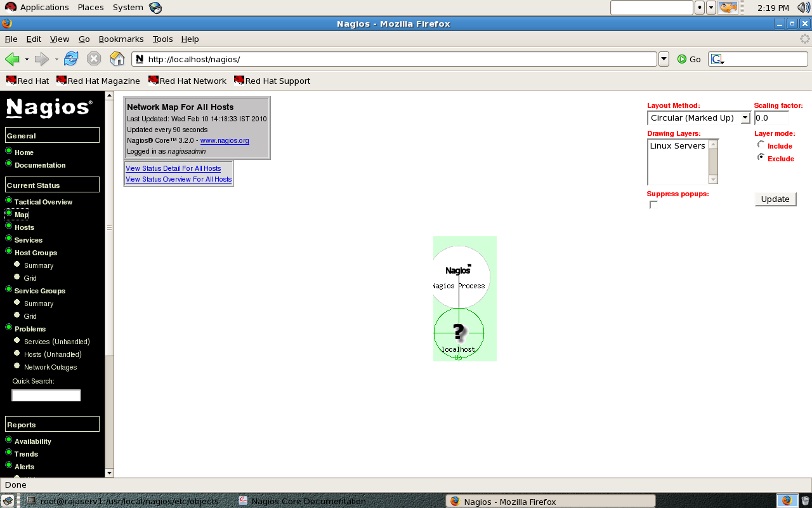The width and height of the screenshot is (812, 508).
Task: Open the Services link in sidebar
Action: click(x=29, y=240)
